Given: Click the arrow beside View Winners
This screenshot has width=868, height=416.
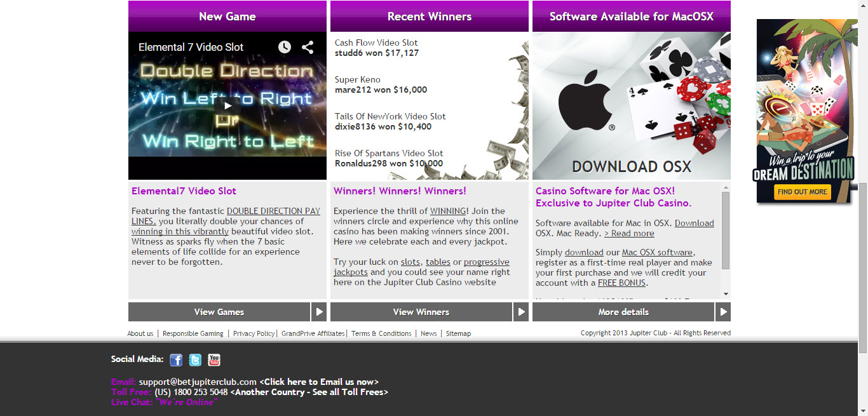Looking at the screenshot, I should point(522,312).
